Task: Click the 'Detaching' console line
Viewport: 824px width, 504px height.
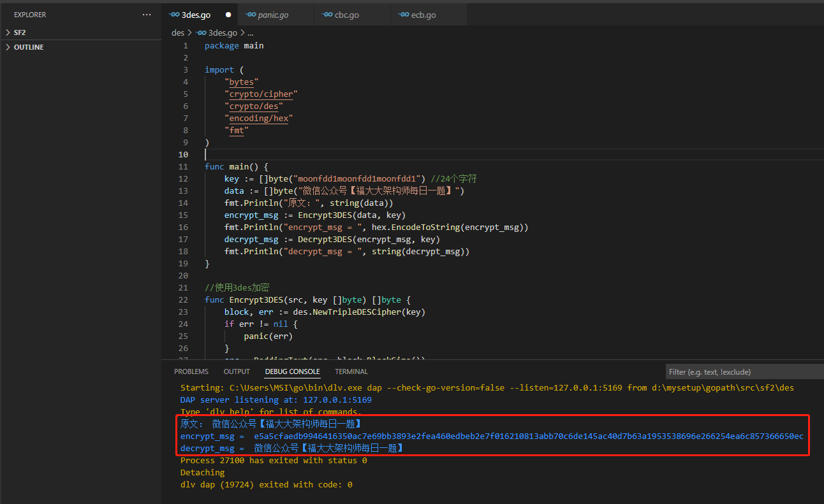Action: (x=203, y=473)
